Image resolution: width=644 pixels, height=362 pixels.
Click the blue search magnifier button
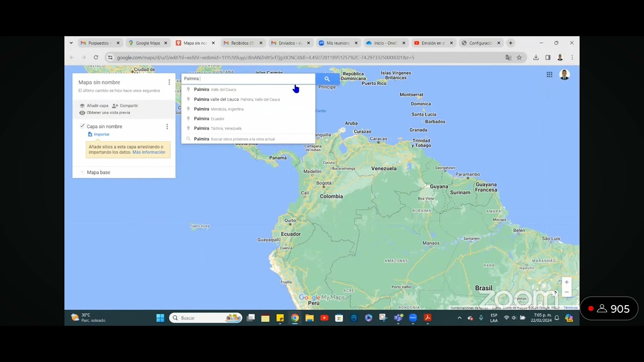click(327, 79)
